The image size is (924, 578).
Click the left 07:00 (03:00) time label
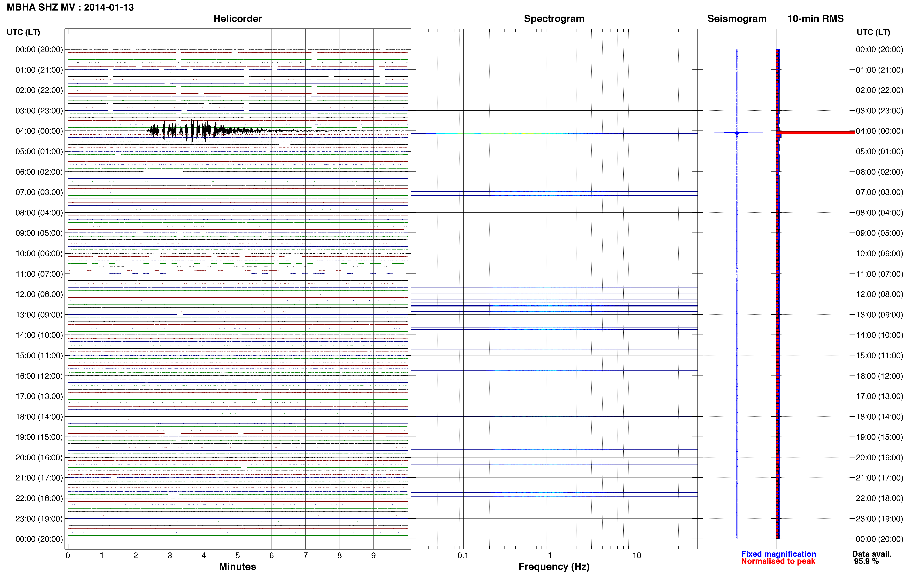coord(39,192)
